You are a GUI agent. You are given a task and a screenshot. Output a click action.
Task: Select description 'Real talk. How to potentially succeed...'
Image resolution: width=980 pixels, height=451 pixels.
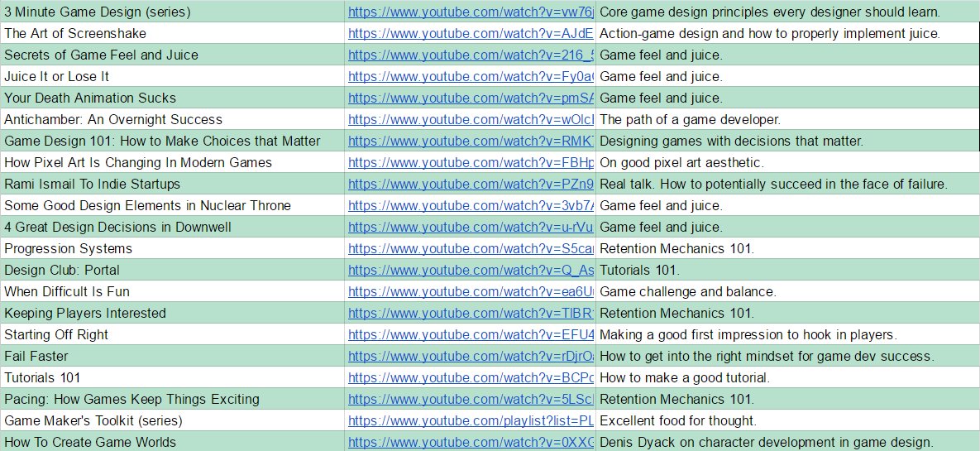point(787,184)
